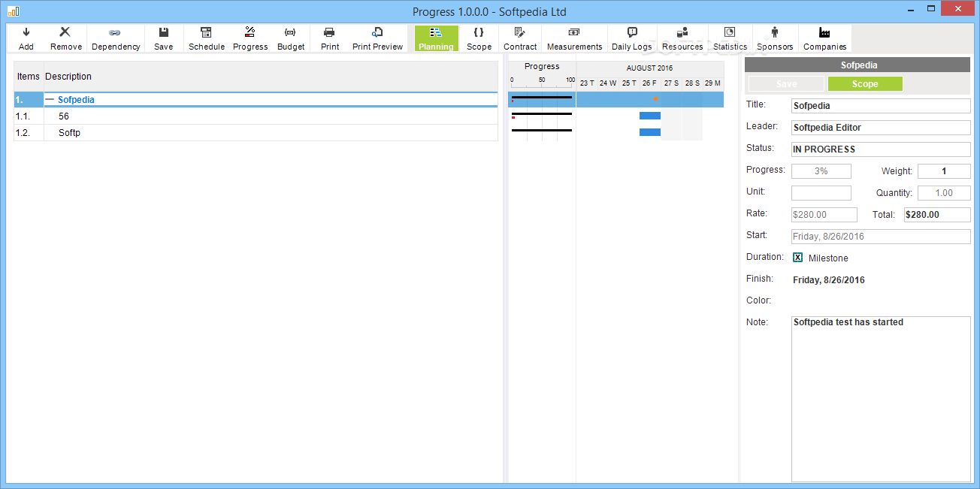Select row 1.1. with description 56
Screen dimensions: 980x489
coord(256,116)
